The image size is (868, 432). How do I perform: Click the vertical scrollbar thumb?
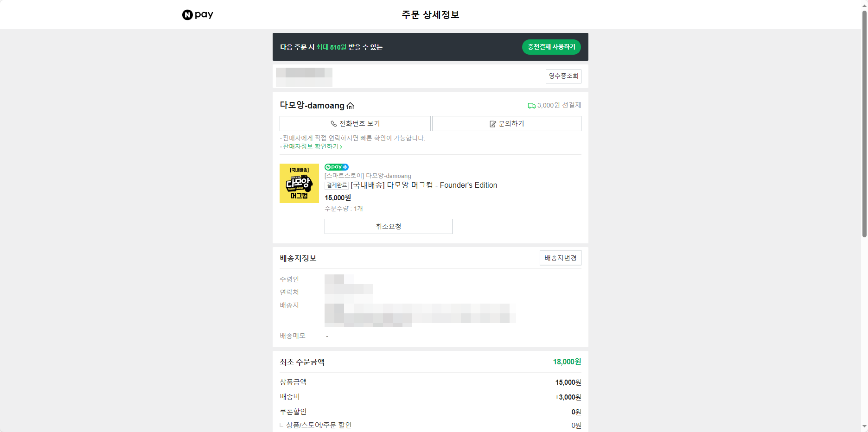[864, 124]
